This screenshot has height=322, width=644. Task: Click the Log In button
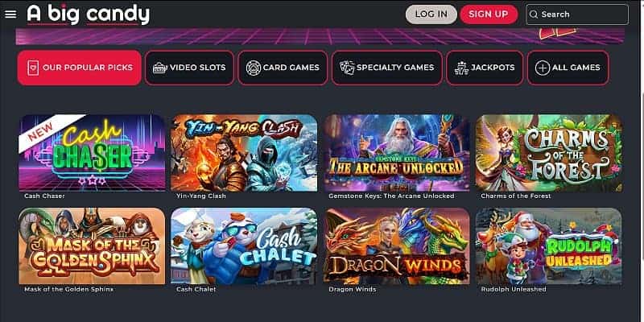pyautogui.click(x=431, y=14)
